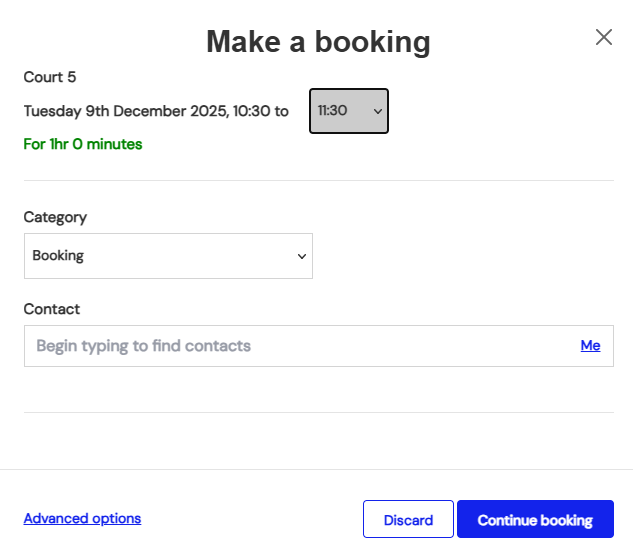Screen dimensions: 633x555
Task: Click the "Court 5" text
Action: [x=50, y=77]
